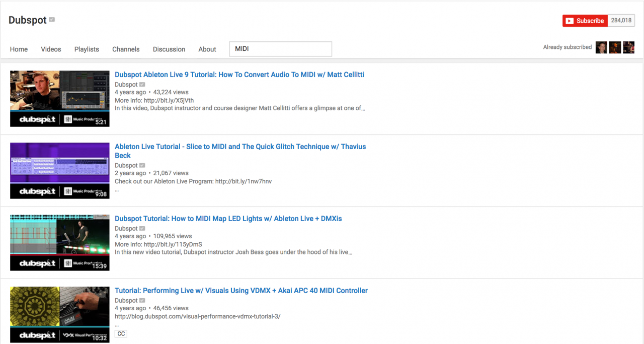Expand the ellipsis under the Slice to MIDI description

117,190
